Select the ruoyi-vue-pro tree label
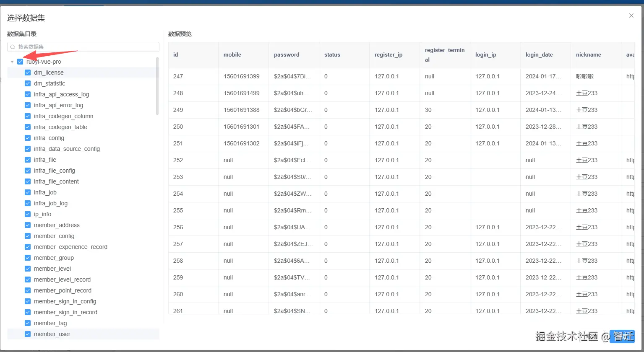 (44, 62)
